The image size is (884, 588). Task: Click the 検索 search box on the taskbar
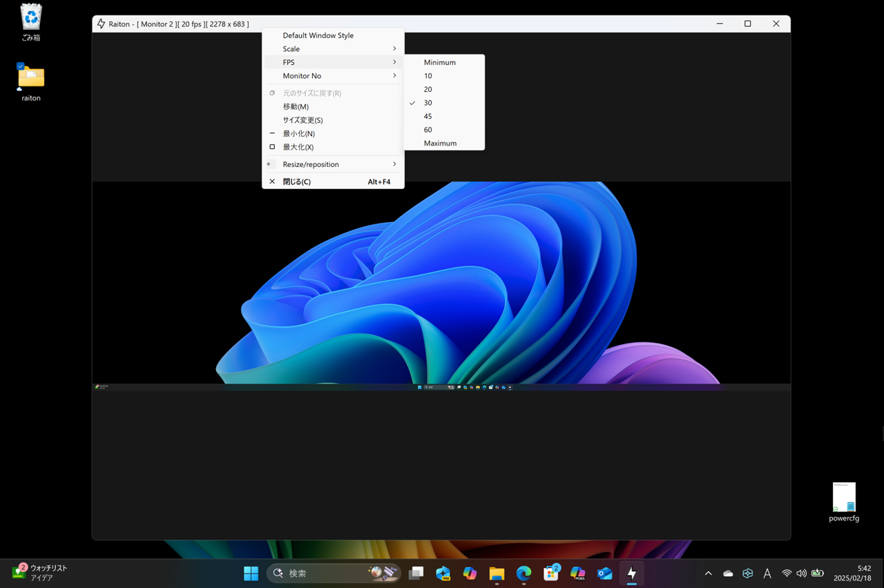(x=334, y=573)
